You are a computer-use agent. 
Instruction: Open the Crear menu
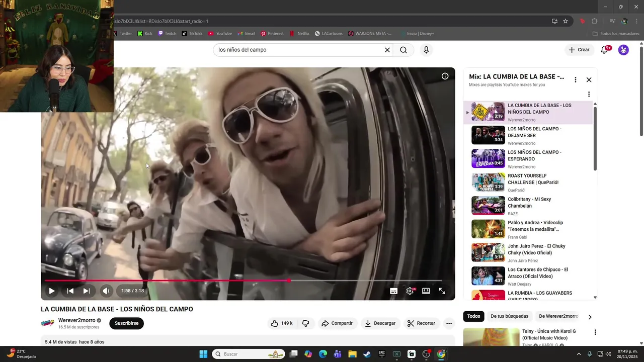tap(579, 50)
